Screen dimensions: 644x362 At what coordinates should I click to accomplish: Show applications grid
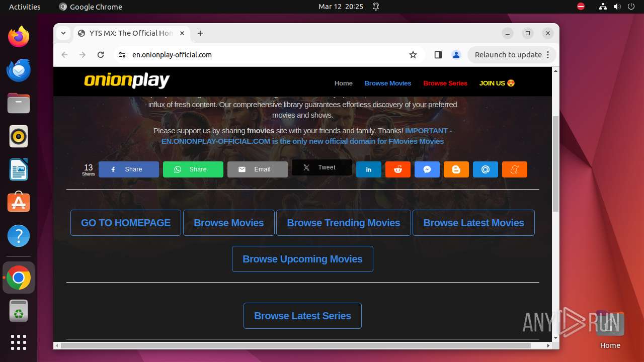[x=19, y=342]
